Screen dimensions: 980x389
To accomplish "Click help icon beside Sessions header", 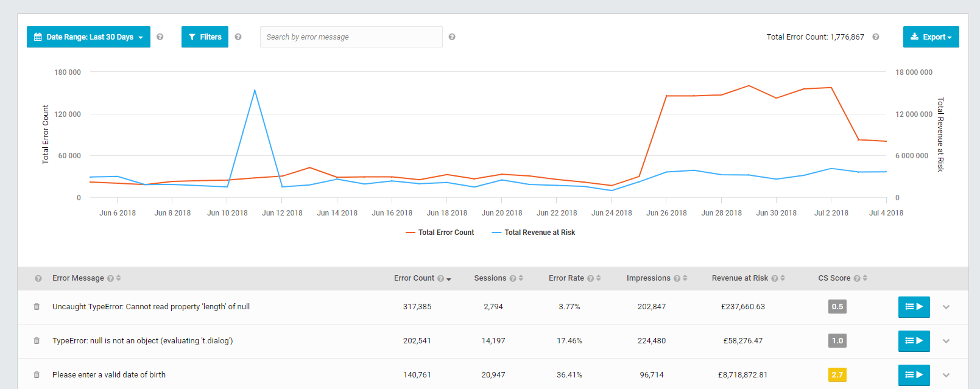I will click(x=513, y=278).
